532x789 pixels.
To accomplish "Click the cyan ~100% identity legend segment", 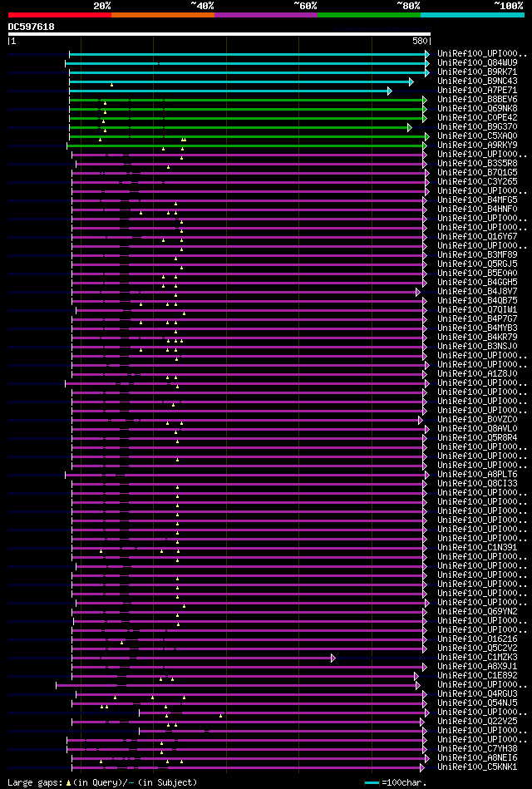I will (473, 15).
